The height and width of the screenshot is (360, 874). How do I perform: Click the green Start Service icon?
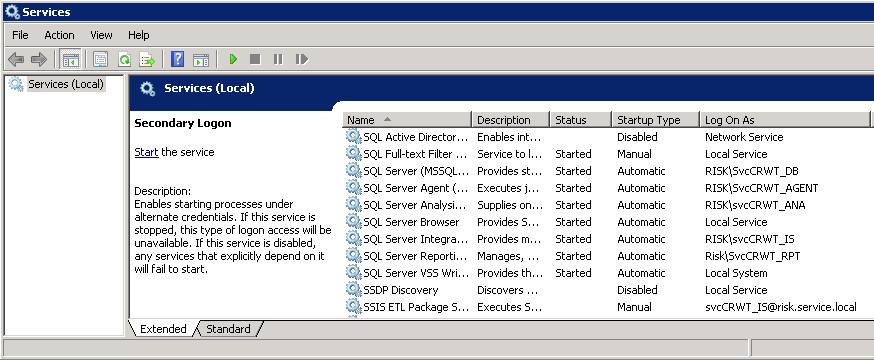(233, 59)
